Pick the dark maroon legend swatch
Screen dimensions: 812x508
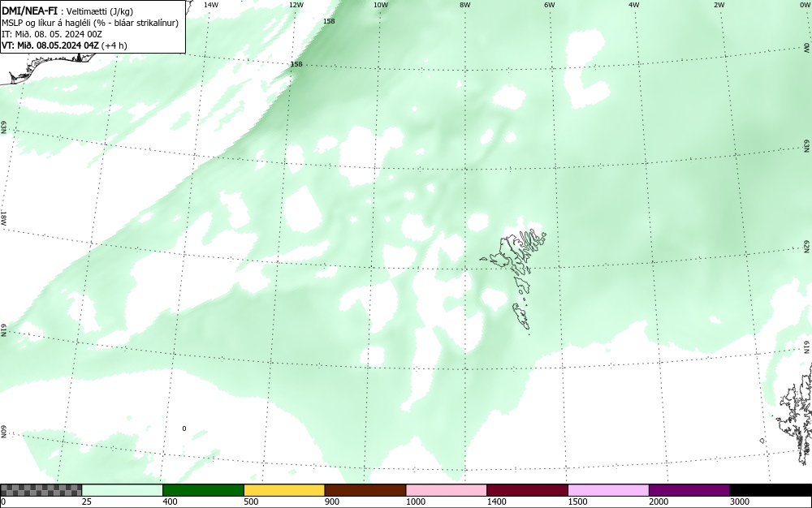tap(527, 490)
